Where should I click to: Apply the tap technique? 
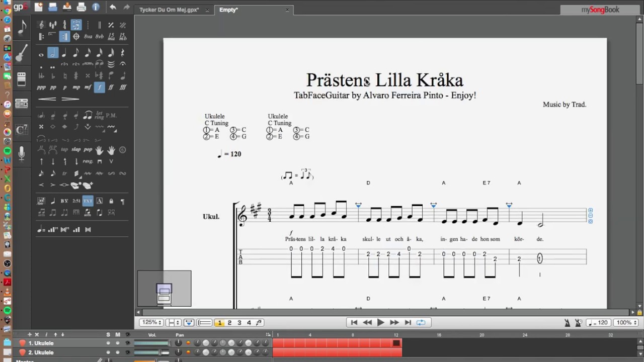(64, 150)
